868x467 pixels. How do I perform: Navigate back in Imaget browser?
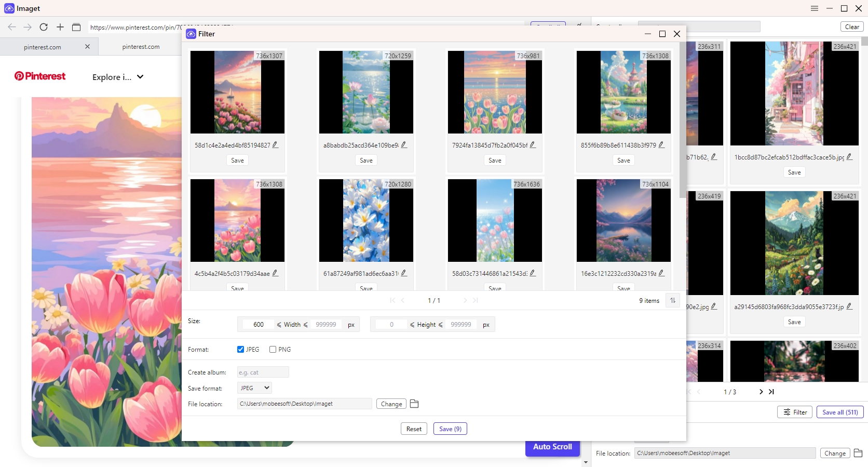12,27
